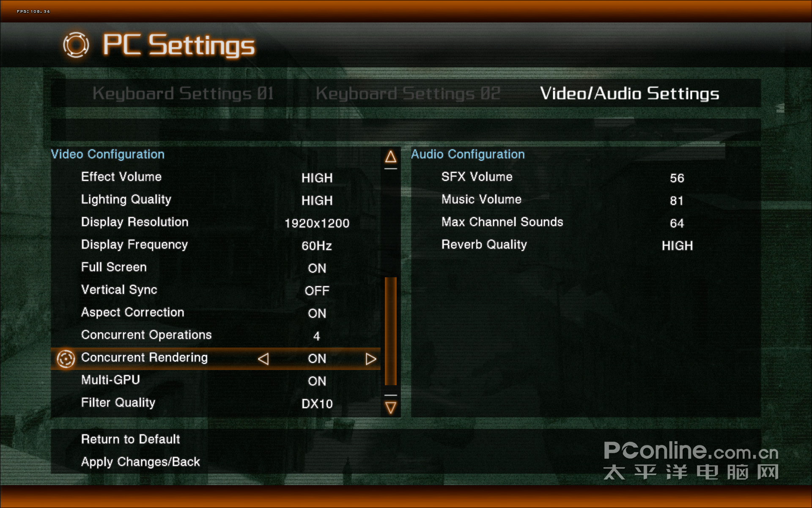Screen dimensions: 812x508
Task: Click the left arrow beside Concurrent Rendering
Action: click(x=263, y=359)
